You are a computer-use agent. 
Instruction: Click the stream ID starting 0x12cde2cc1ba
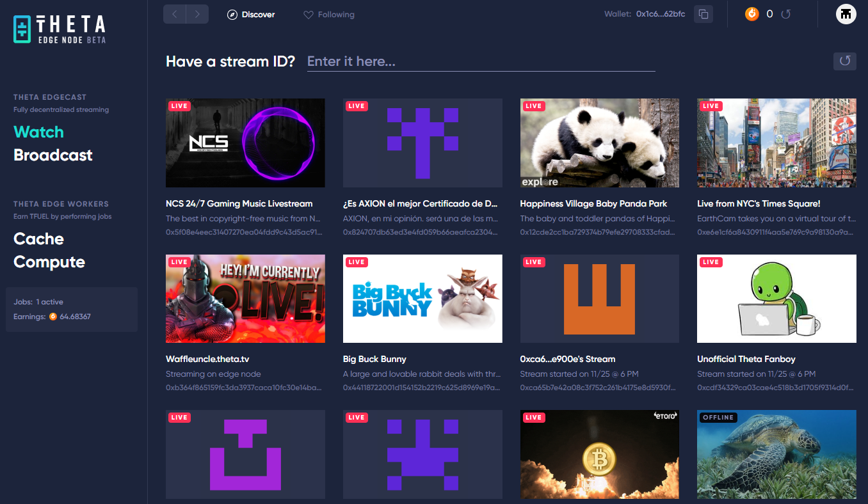598,232
